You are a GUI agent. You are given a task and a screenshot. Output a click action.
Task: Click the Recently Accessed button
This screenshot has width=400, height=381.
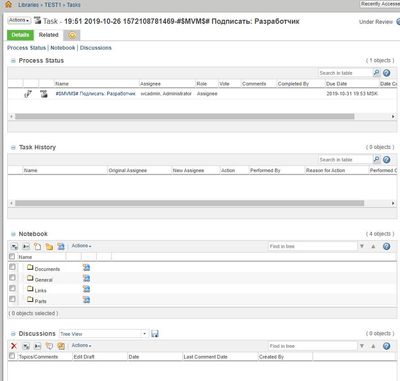[x=380, y=4]
